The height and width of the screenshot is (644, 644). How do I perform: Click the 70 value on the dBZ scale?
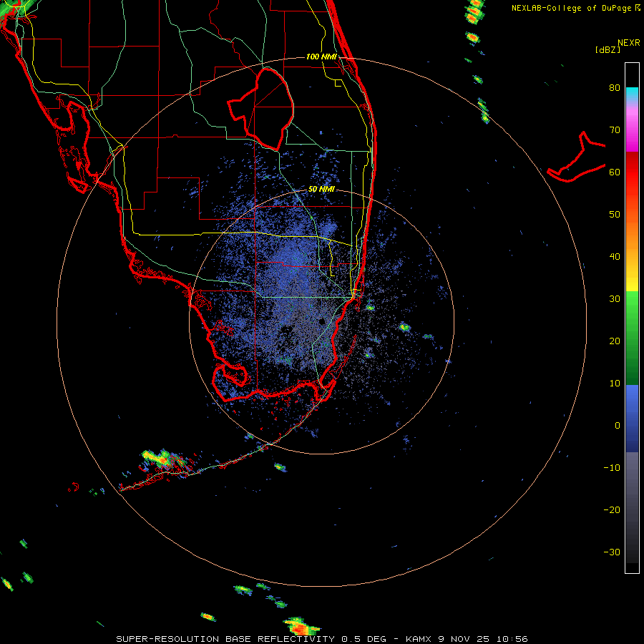615,130
